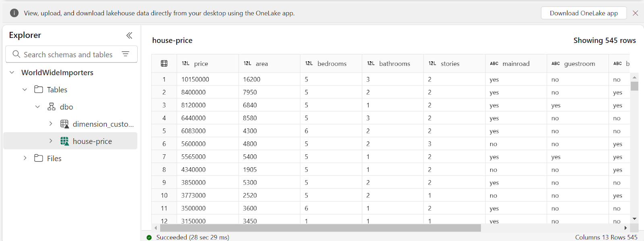644x241 pixels.
Task: Click the info icon in the OneLake banner
Action: tap(14, 13)
